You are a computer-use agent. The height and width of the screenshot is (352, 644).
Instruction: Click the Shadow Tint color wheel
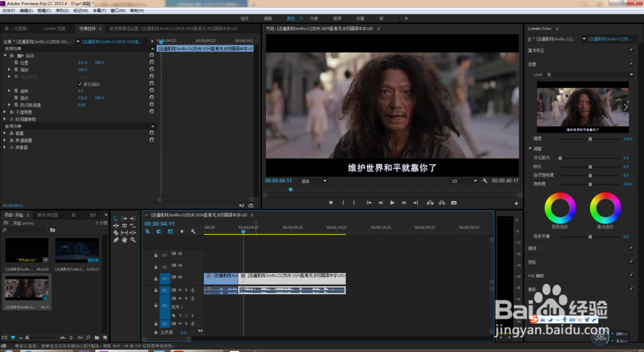[560, 208]
